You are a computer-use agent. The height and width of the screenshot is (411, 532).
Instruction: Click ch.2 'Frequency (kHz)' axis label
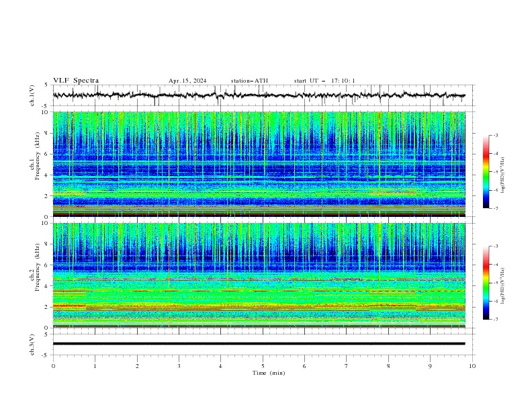[38, 267]
